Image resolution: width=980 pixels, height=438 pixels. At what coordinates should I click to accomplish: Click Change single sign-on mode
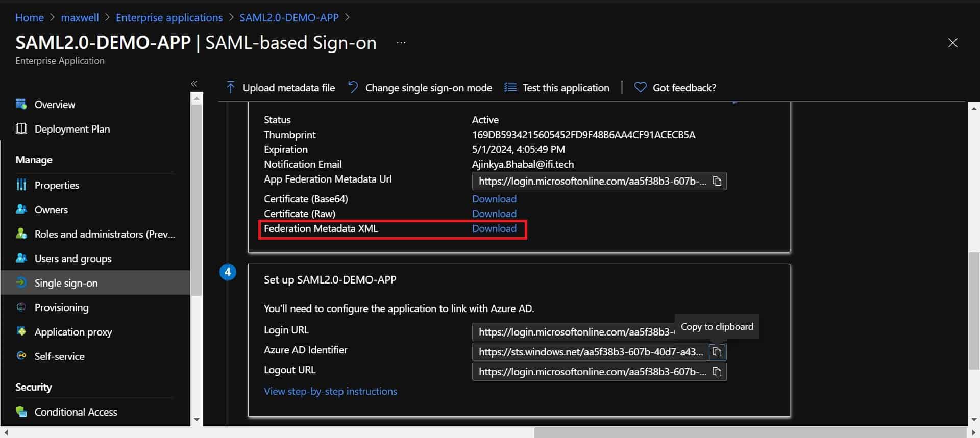pyautogui.click(x=420, y=87)
